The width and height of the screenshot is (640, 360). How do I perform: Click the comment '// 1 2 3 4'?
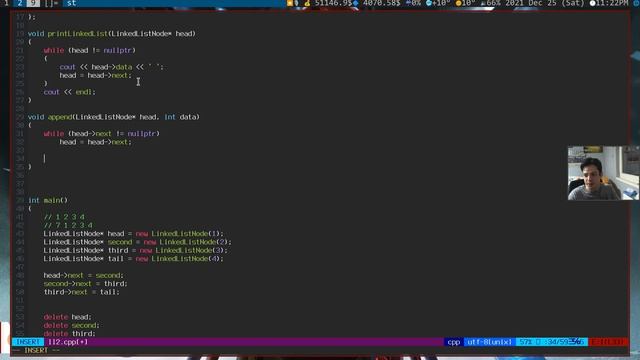coord(64,217)
